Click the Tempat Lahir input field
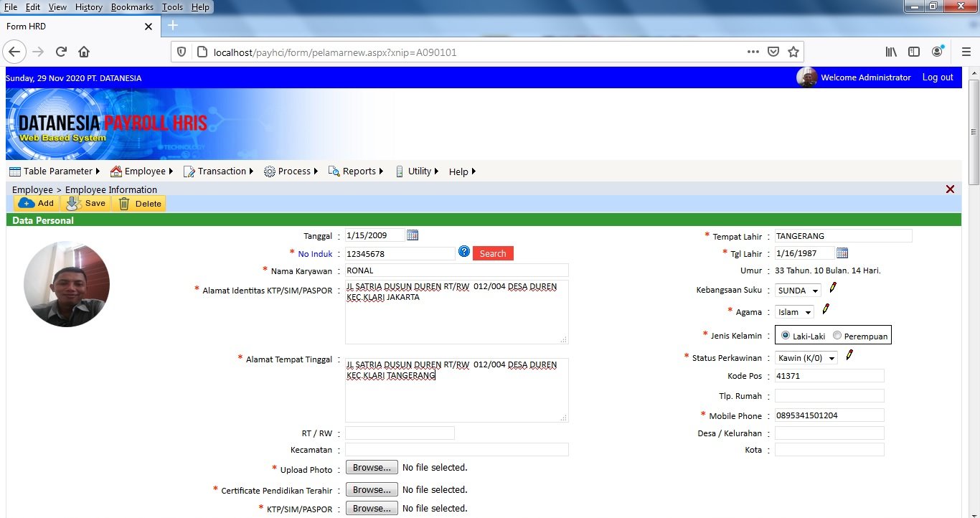Screen dimensions: 980x518 (x=844, y=236)
